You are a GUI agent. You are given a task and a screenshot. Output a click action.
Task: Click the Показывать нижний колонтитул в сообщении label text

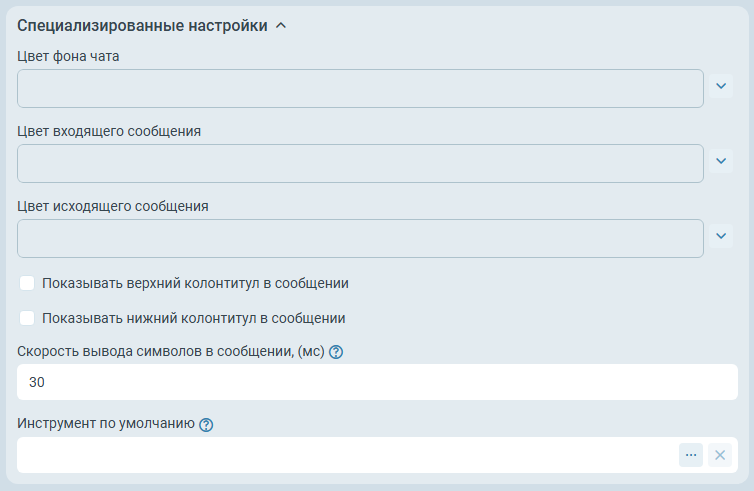pyautogui.click(x=193, y=318)
